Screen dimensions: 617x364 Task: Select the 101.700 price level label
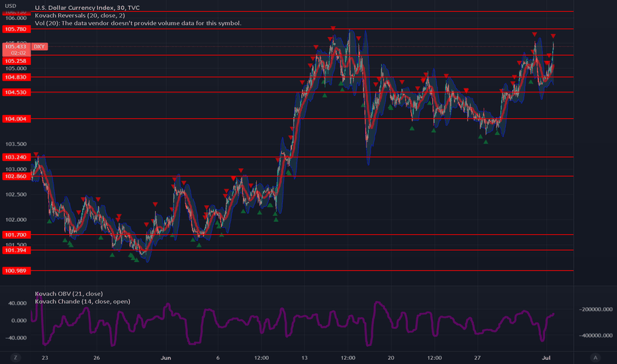16,235
